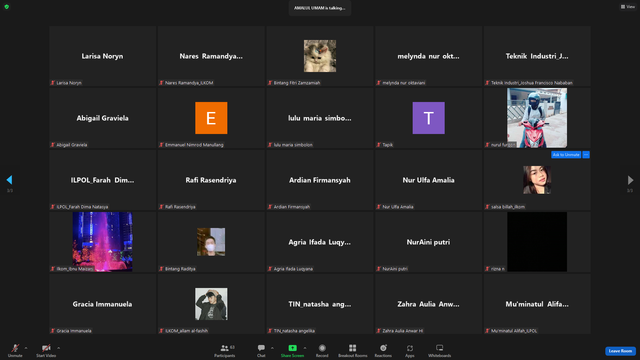Screen dimensions: 640x360
Task: Click muted mic icon beside Mu'minatul Alifah_ILPOL label
Action: [x=487, y=331]
